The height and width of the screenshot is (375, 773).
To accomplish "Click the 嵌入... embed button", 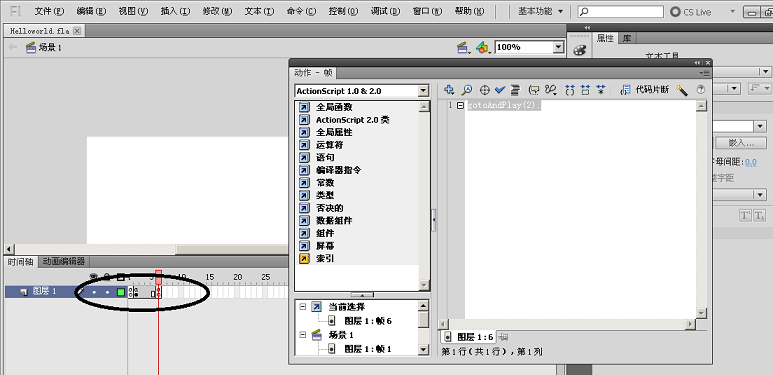I will 741,143.
